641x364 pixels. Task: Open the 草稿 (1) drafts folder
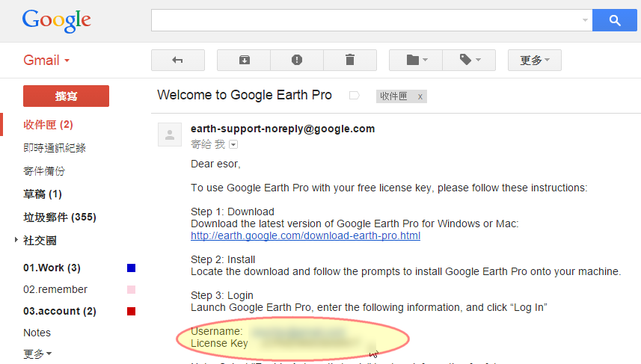coord(43,194)
